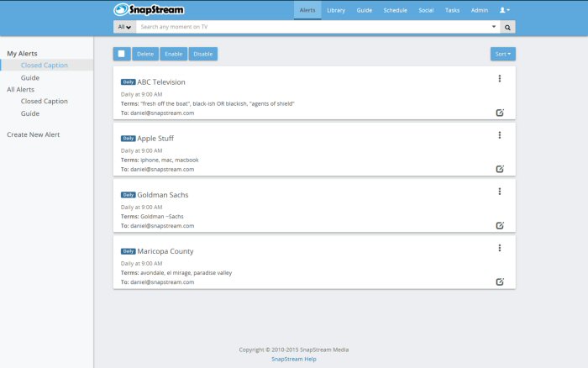Open the Apple Stuff alert title
This screenshot has width=588, height=368.
click(155, 138)
